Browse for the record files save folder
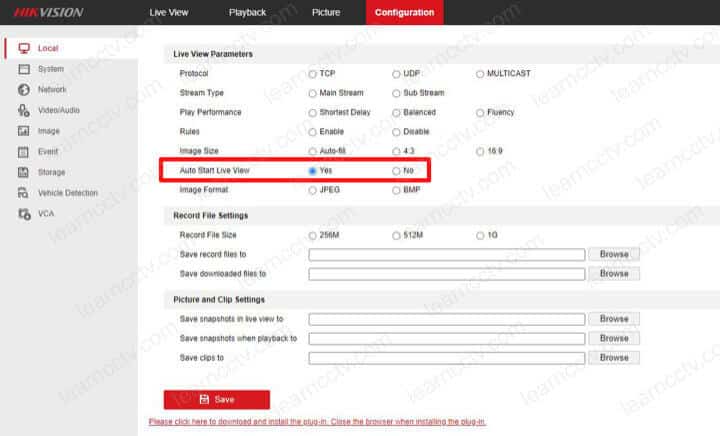Image resolution: width=720 pixels, height=436 pixels. (x=613, y=255)
